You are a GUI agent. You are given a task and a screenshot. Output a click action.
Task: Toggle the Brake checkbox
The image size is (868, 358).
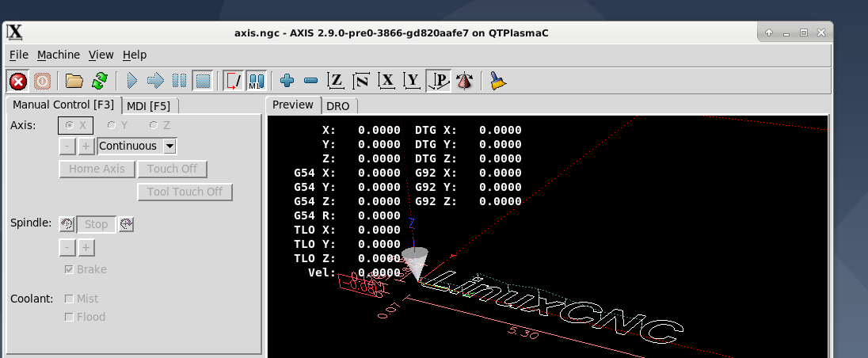[x=86, y=269]
